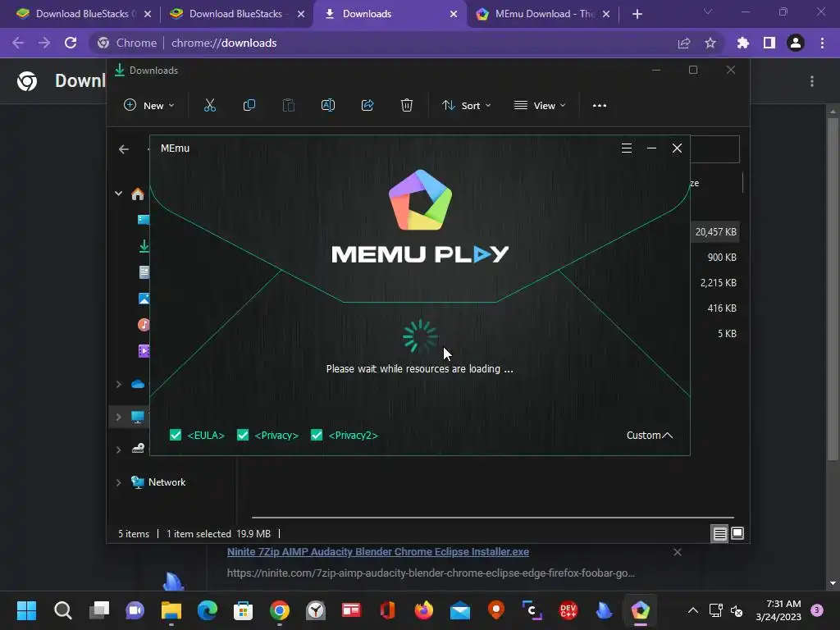
Task: Expand the Custom install options
Action: click(650, 435)
